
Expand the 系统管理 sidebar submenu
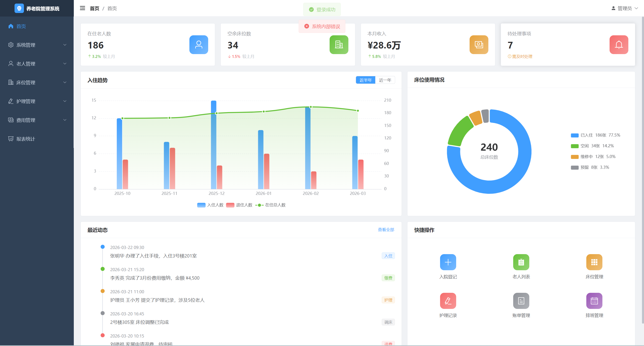click(x=37, y=45)
